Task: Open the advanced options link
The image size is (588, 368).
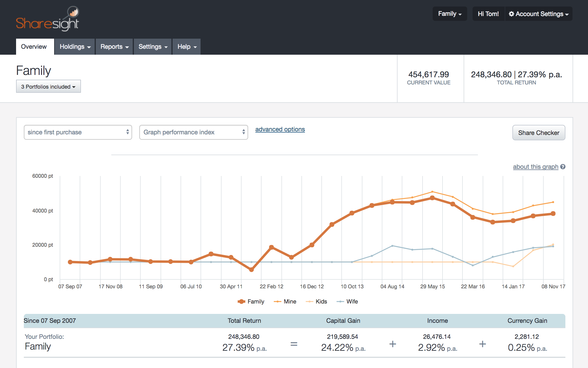Action: [x=280, y=129]
